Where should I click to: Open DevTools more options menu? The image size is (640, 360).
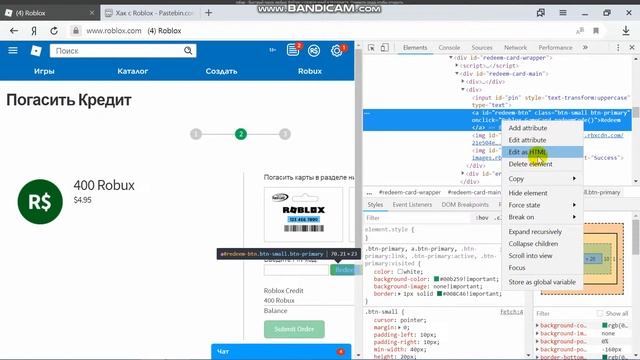coord(618,48)
